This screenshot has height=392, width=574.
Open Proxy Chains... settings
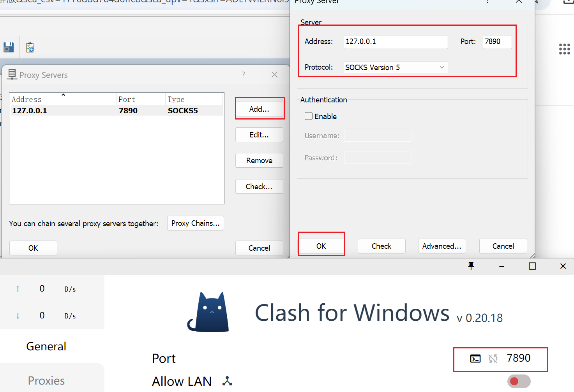click(x=196, y=223)
